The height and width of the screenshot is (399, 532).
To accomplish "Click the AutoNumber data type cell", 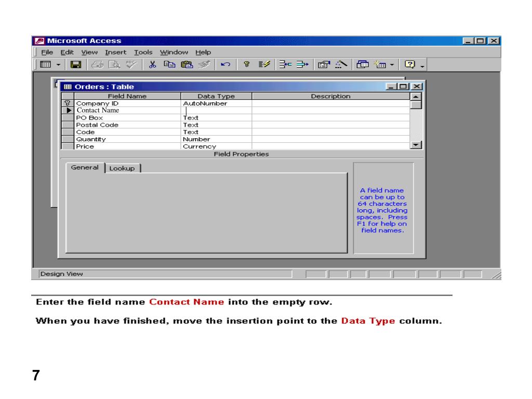I will click(x=216, y=103).
